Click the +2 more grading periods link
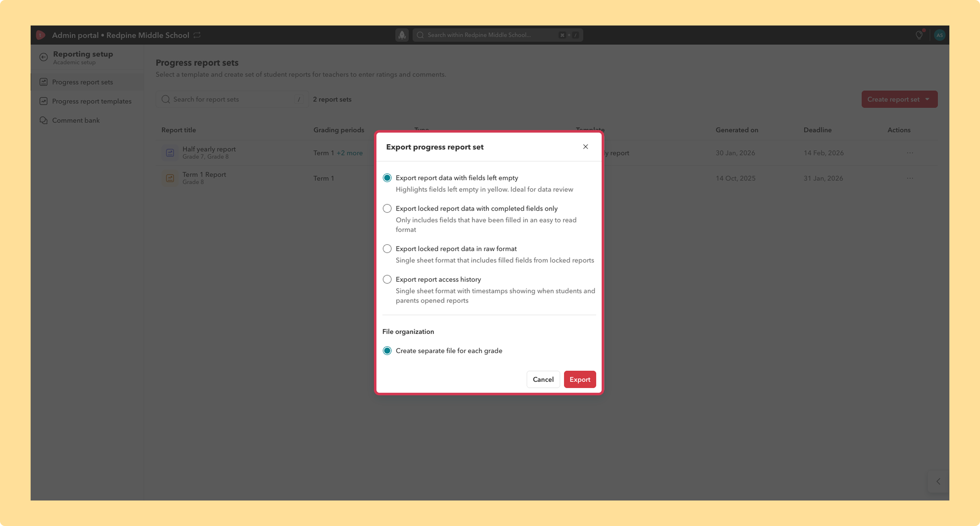The width and height of the screenshot is (980, 526). [x=349, y=153]
